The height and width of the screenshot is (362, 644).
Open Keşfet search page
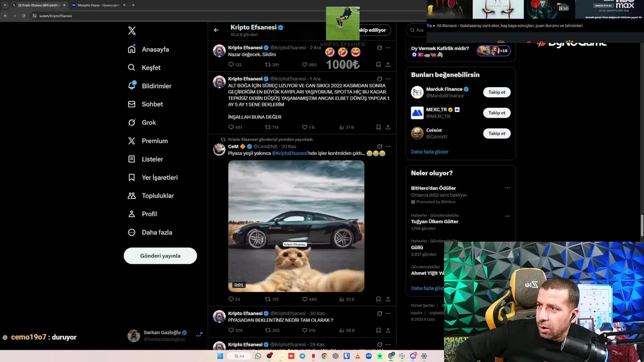point(144,67)
